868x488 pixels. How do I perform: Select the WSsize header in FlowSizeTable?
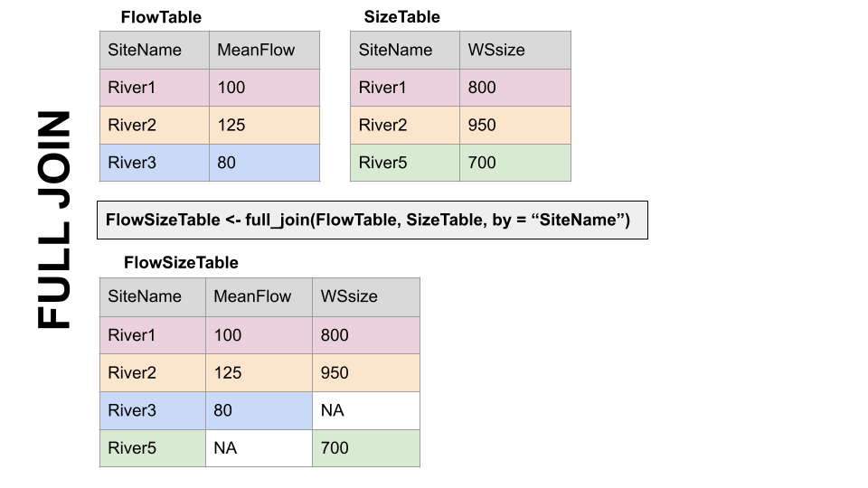[366, 296]
